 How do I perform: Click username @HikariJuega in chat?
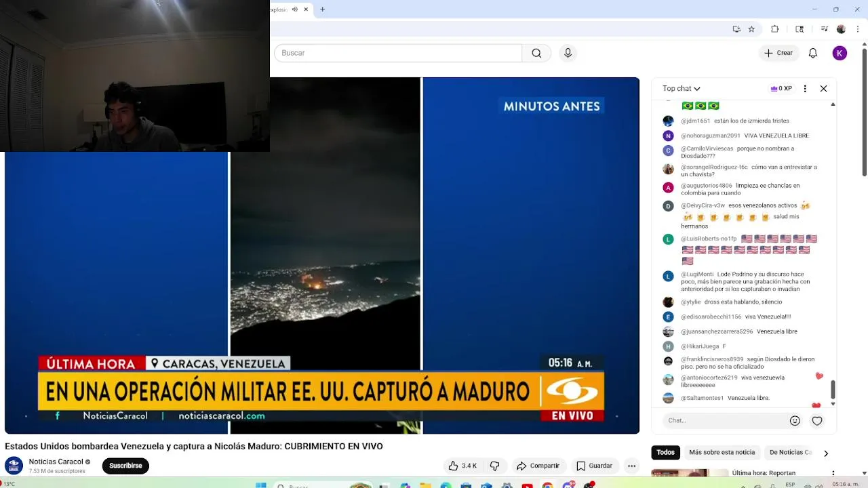point(700,346)
